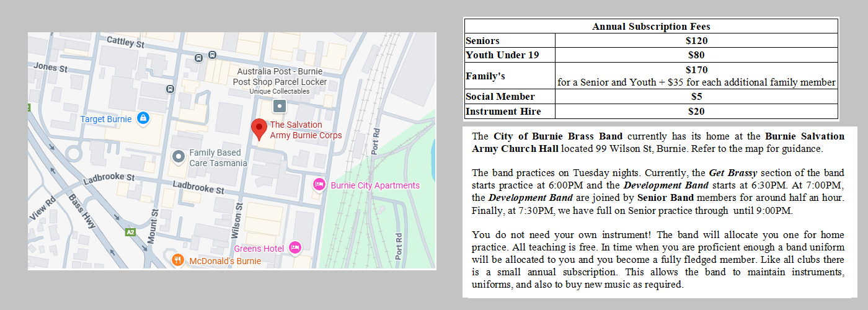This screenshot has width=868, height=310.
Task: Click the McDonald's Burnie map label
Action: (x=225, y=261)
